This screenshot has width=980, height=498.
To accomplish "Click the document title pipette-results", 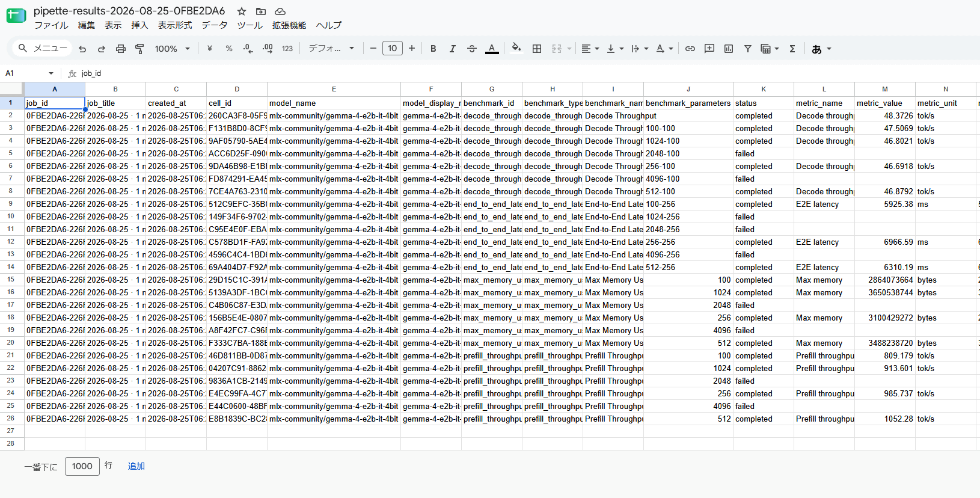I will coord(129,11).
